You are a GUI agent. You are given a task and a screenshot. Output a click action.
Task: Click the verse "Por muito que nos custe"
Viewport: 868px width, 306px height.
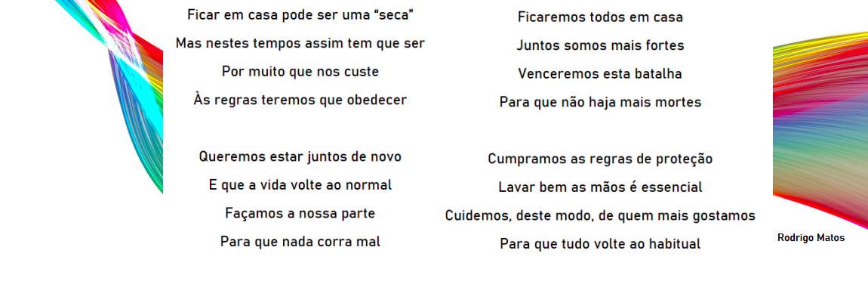pos(300,72)
